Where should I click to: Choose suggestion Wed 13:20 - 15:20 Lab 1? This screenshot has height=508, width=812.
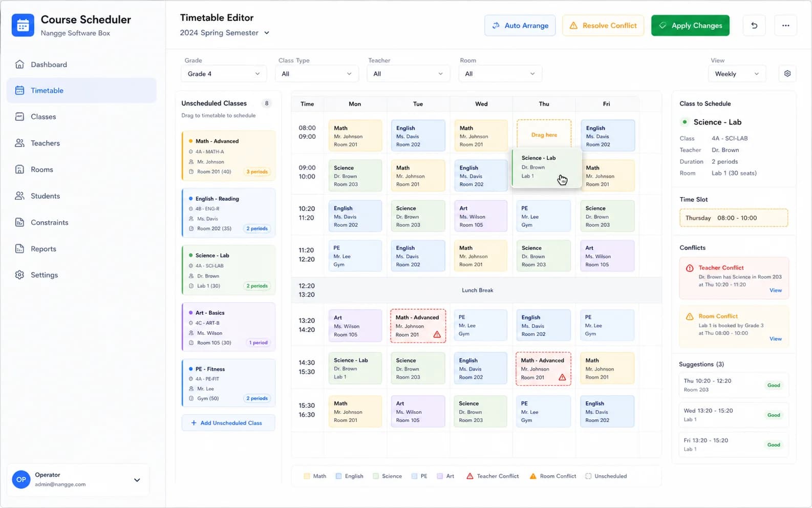(733, 415)
